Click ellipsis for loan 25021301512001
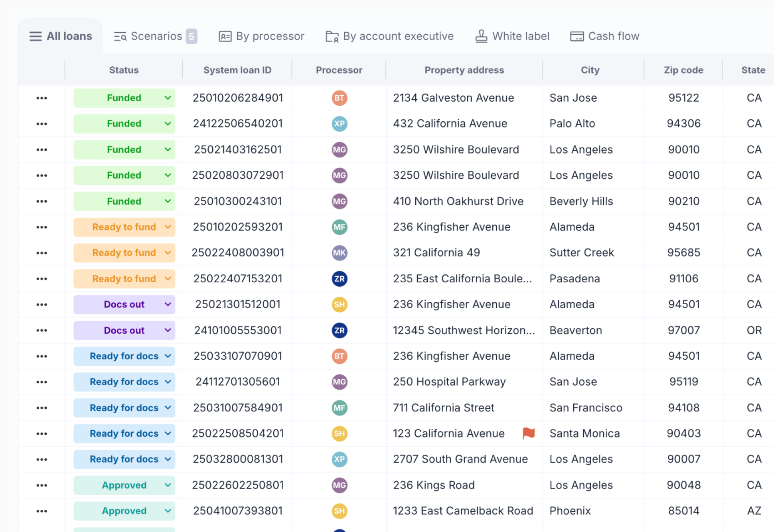 pyautogui.click(x=41, y=305)
